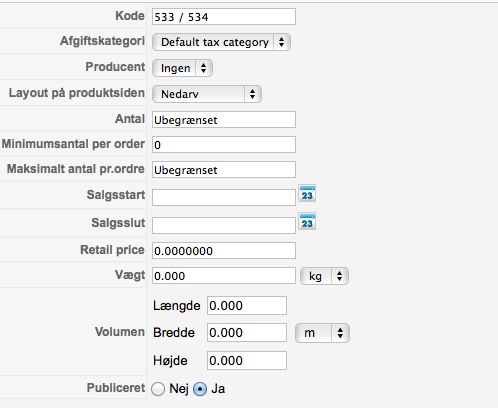The width and height of the screenshot is (498, 408).
Task: Click the Højde height field
Action: click(x=247, y=360)
